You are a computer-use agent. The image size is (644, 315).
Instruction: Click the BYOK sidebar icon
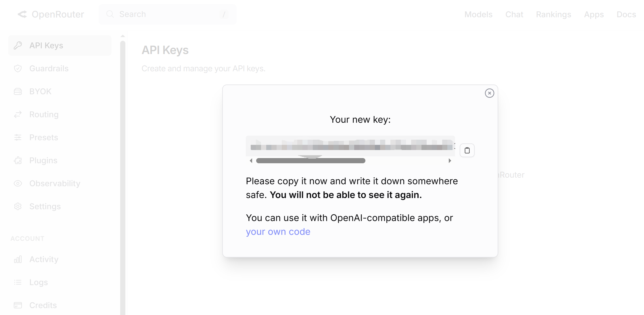[18, 91]
